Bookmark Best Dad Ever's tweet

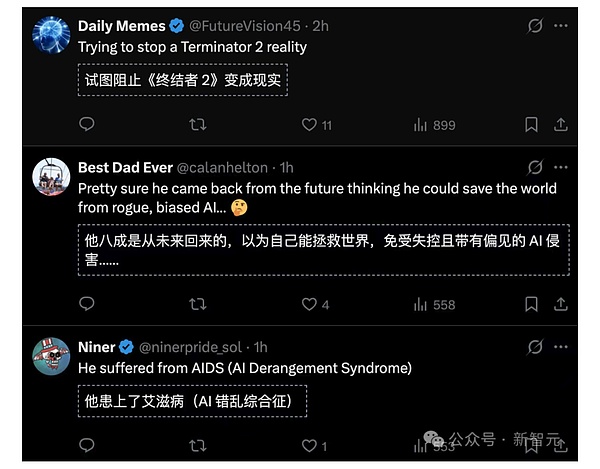point(532,304)
